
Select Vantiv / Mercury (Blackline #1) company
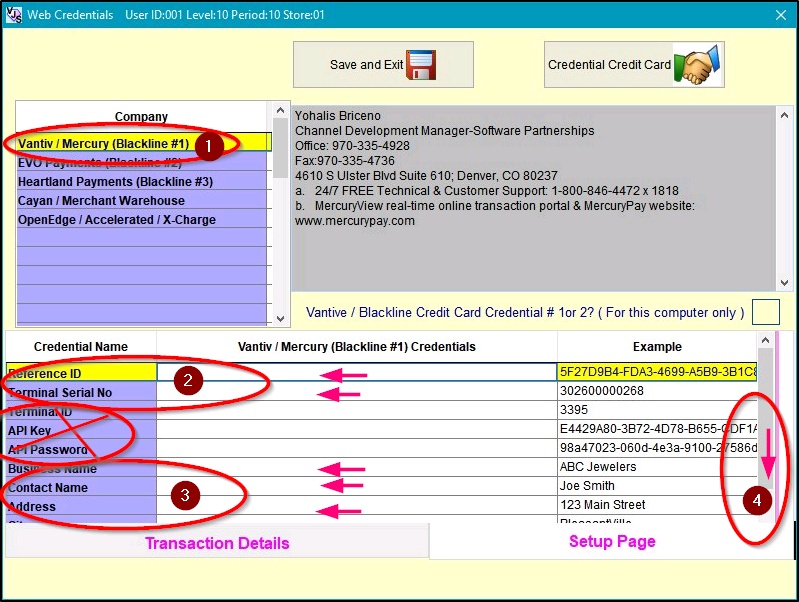click(x=142, y=143)
